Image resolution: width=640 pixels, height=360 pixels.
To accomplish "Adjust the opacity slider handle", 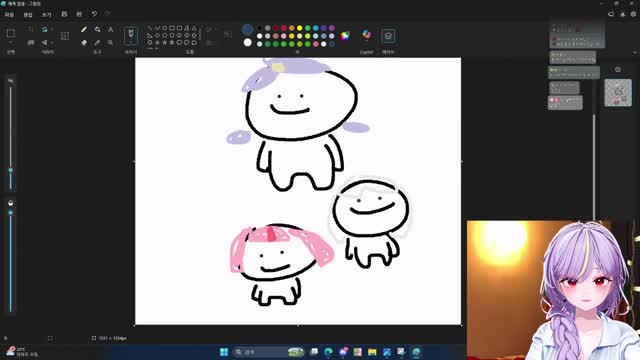I will coord(11,213).
